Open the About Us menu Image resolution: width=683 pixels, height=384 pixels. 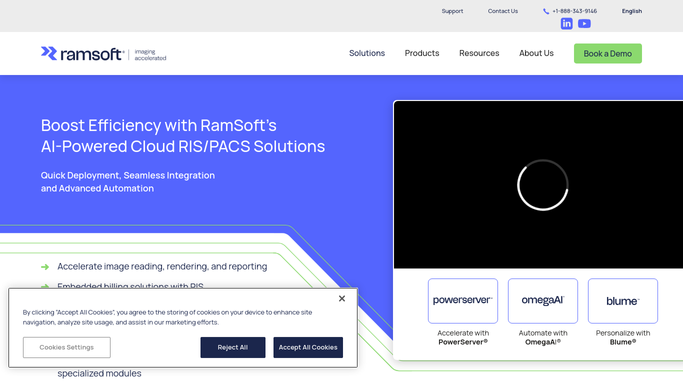pos(536,53)
